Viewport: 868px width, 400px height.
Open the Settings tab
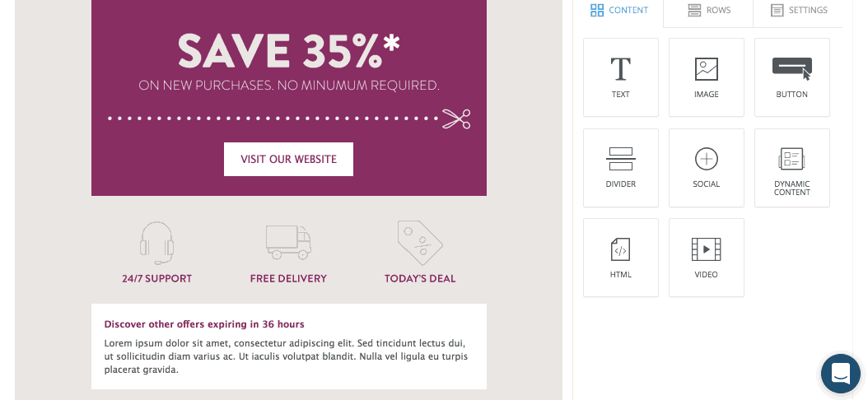[x=799, y=10]
